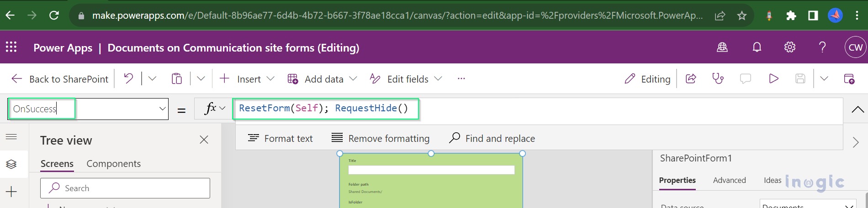The width and height of the screenshot is (868, 208).
Task: Open browser extensions puzzle icon
Action: 791,16
